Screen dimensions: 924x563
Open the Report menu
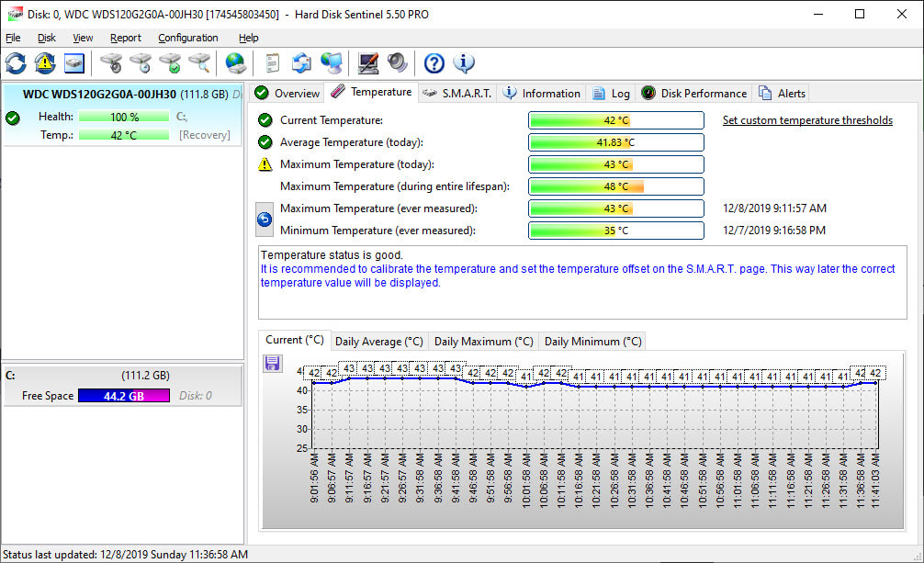[126, 38]
